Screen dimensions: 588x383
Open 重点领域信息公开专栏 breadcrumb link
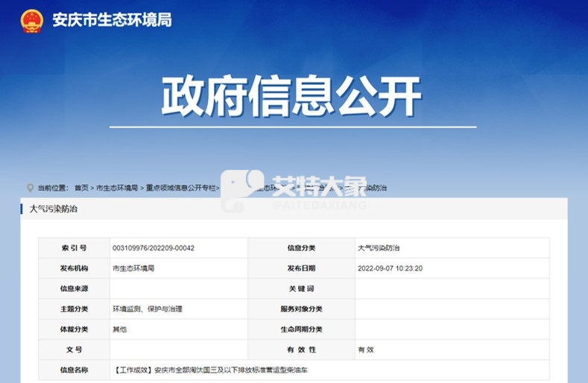click(x=181, y=188)
